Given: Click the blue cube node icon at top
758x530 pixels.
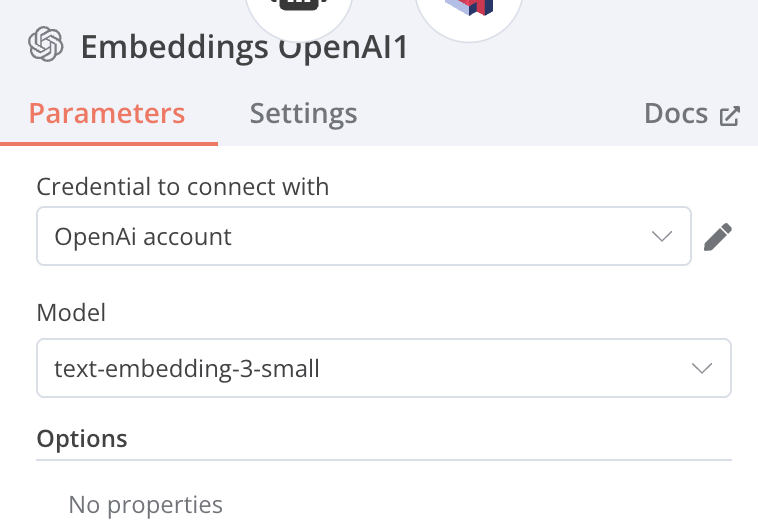Looking at the screenshot, I should (469, 8).
